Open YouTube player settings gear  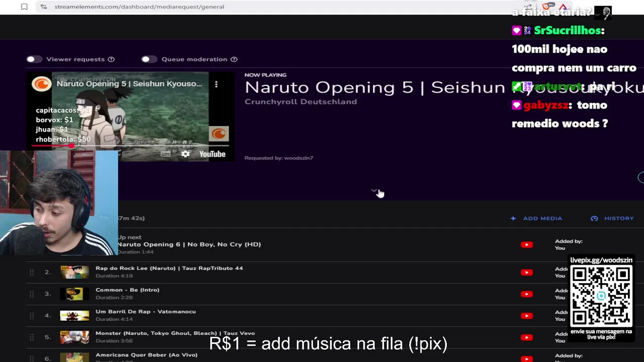[x=186, y=154]
